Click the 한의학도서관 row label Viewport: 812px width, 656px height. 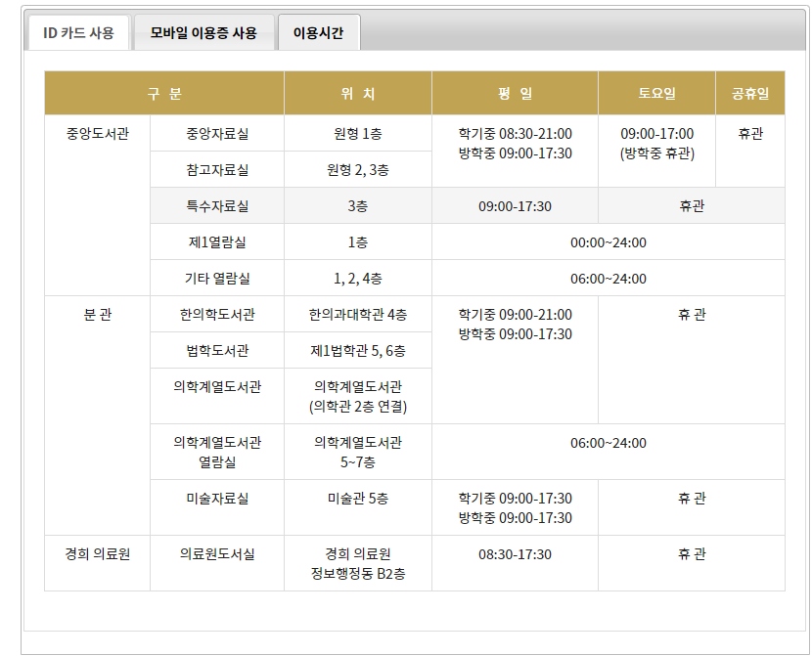click(x=217, y=315)
